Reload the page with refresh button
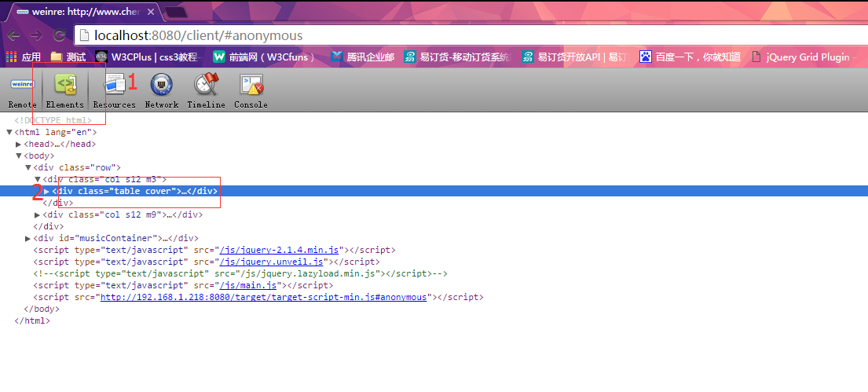The height and width of the screenshot is (392, 868). tap(59, 35)
